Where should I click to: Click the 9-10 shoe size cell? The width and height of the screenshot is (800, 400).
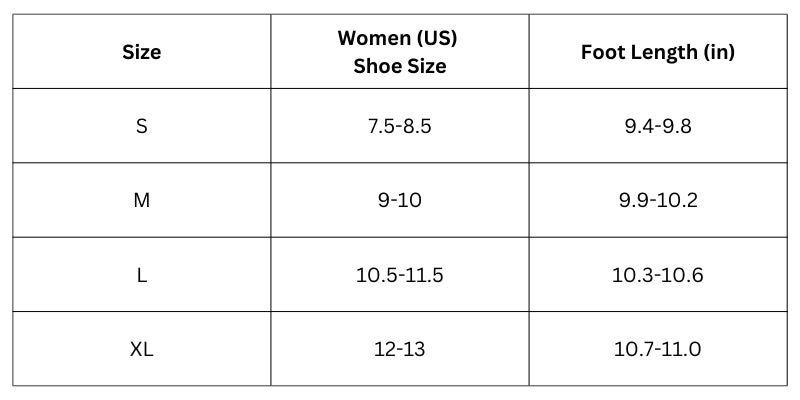coord(399,200)
